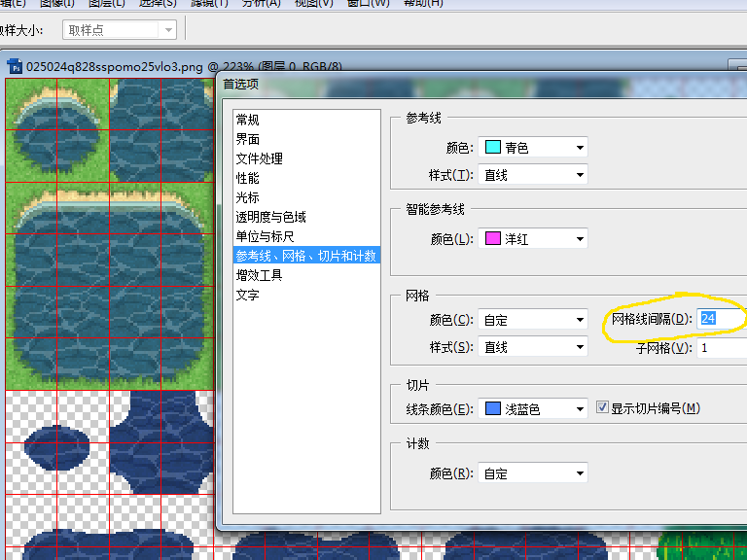Image resolution: width=747 pixels, height=560 pixels.
Task: Open the Image (图像) menu
Action: click(57, 3)
